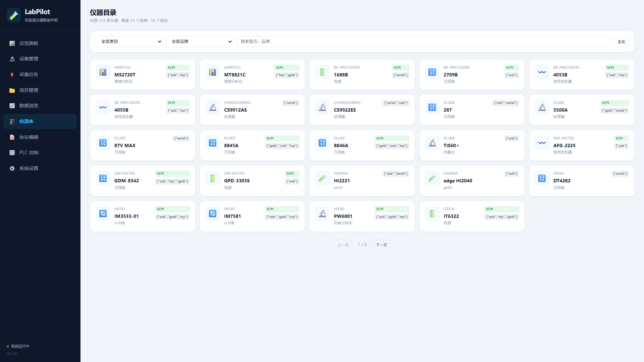644x362 pixels.
Task: Select the 仪器库 sidebar item
Action: [x=40, y=121]
